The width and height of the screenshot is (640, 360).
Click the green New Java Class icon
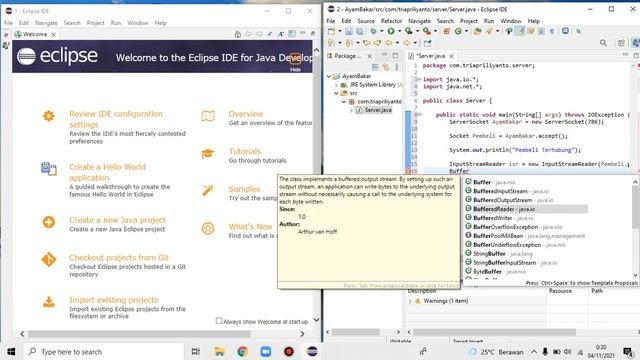(x=458, y=31)
